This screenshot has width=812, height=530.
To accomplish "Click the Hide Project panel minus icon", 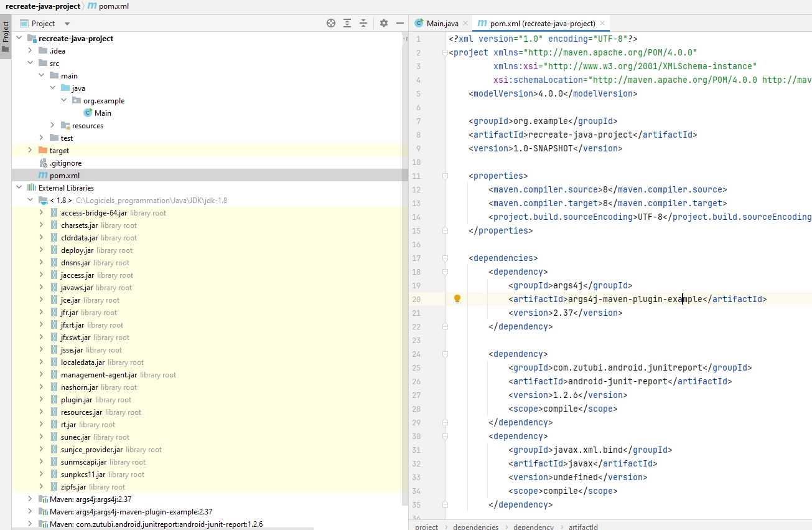I will (399, 23).
